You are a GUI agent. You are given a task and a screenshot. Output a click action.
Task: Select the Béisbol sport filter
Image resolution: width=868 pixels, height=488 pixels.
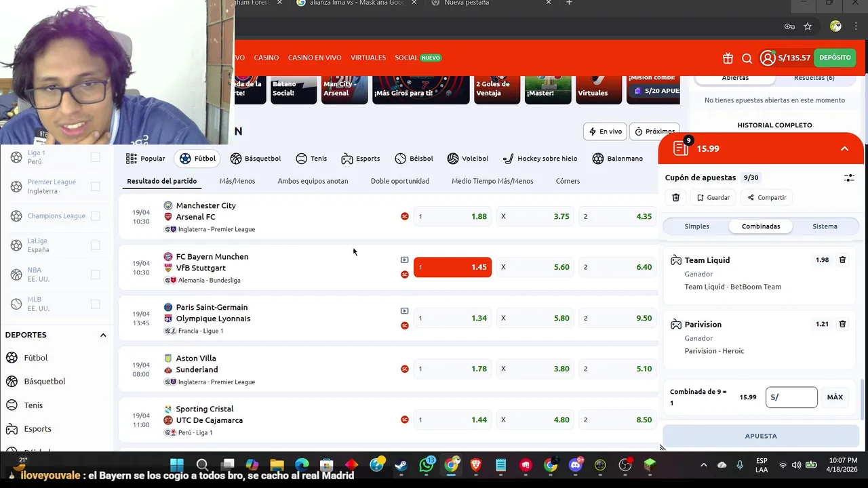coord(414,159)
